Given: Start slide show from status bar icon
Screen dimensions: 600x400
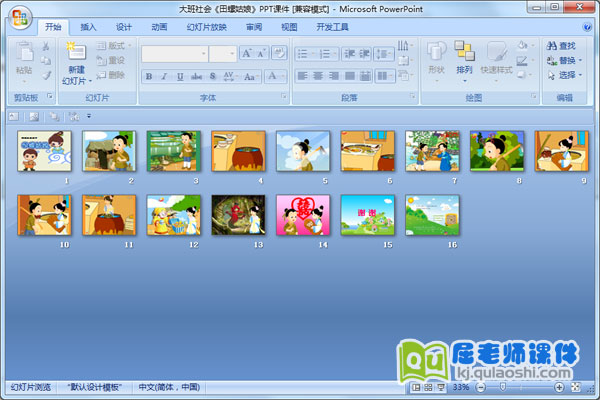Looking at the screenshot, I should [x=440, y=387].
